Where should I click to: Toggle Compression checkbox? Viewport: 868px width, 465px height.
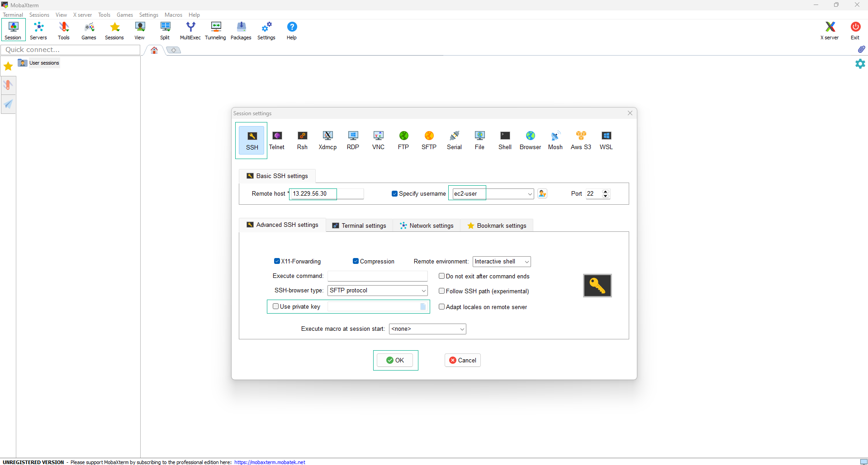(356, 261)
